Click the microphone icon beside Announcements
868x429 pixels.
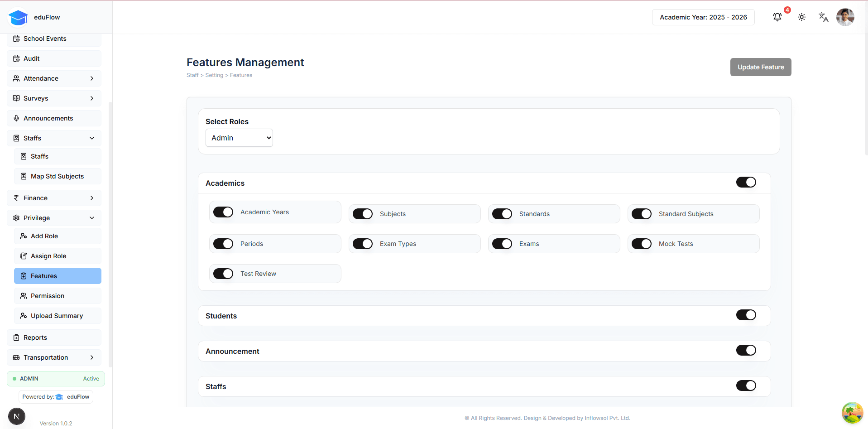16,118
